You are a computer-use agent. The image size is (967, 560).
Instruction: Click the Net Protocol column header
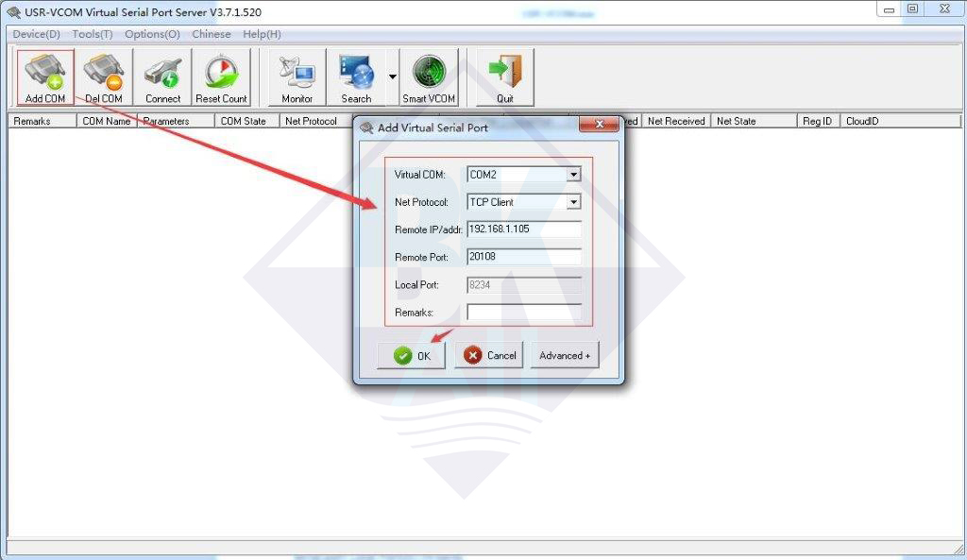(x=316, y=121)
